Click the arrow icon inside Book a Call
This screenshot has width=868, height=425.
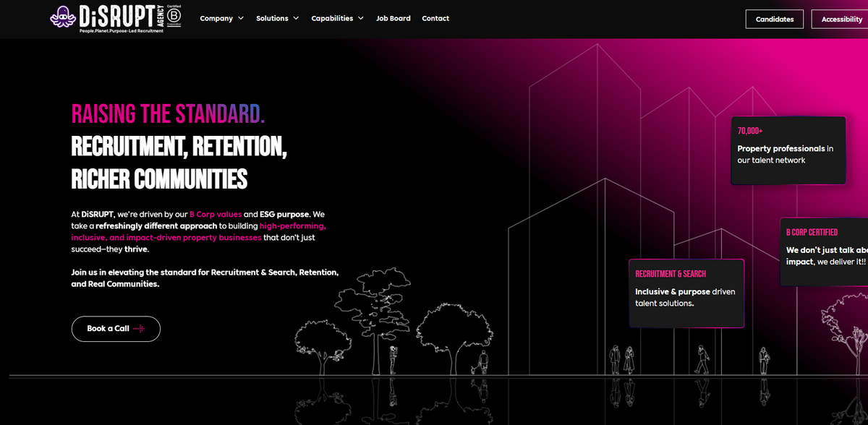pos(140,329)
